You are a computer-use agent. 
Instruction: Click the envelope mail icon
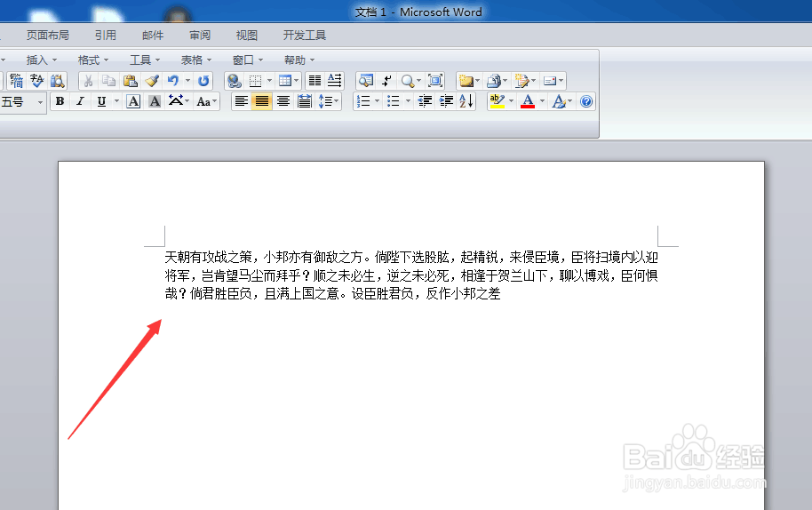pyautogui.click(x=549, y=81)
